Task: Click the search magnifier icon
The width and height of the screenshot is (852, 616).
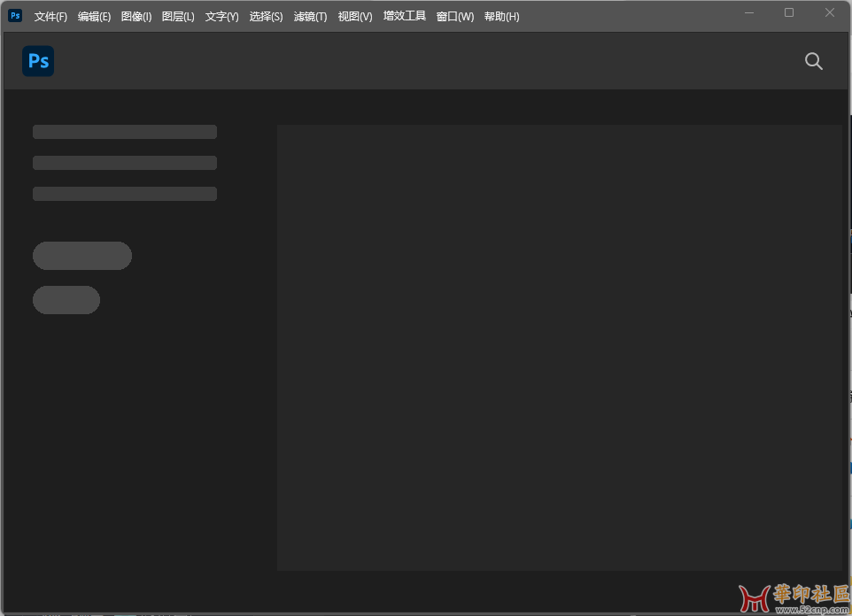Action: pos(813,61)
